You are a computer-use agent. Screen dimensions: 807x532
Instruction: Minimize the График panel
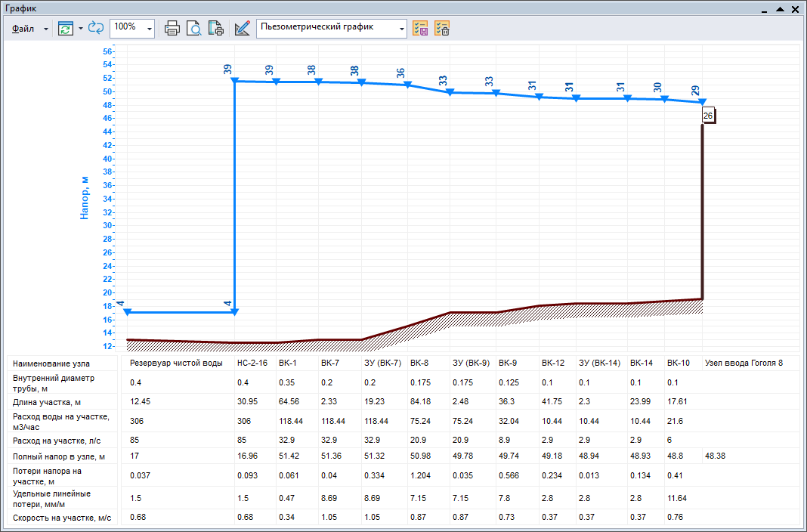tap(765, 10)
